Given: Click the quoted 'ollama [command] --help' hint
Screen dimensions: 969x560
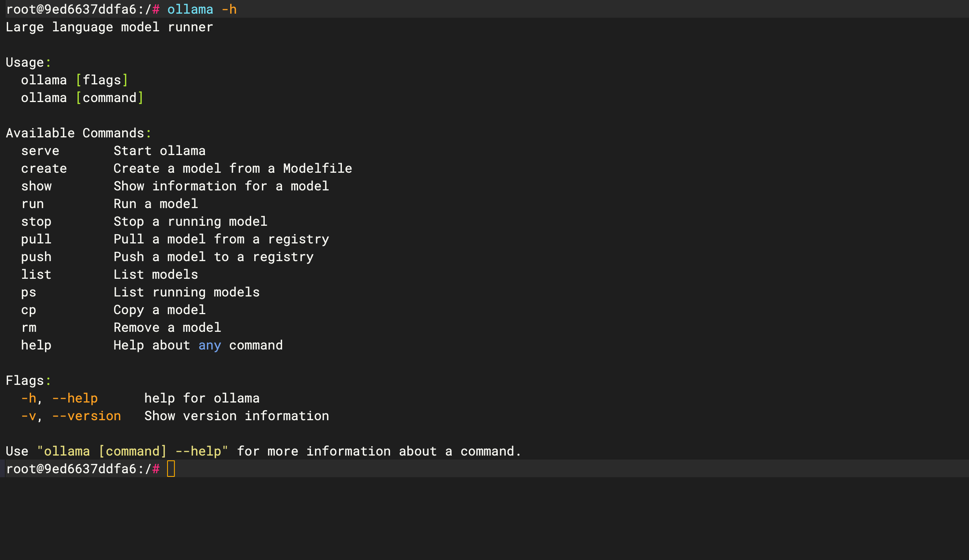Looking at the screenshot, I should point(133,451).
